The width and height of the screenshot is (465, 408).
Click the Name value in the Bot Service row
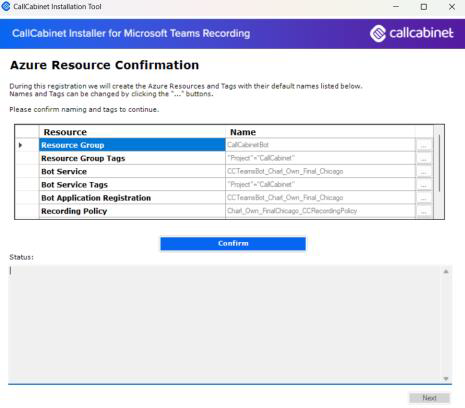pos(320,172)
